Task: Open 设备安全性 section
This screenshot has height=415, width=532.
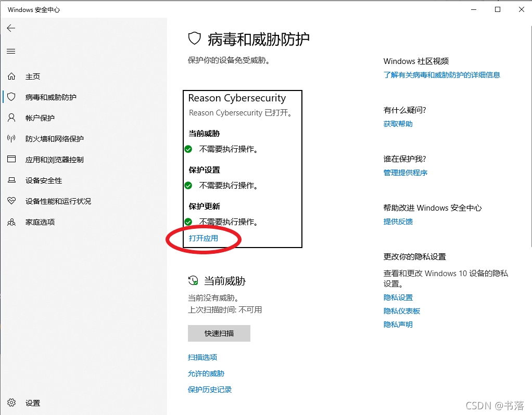Action: pos(43,180)
